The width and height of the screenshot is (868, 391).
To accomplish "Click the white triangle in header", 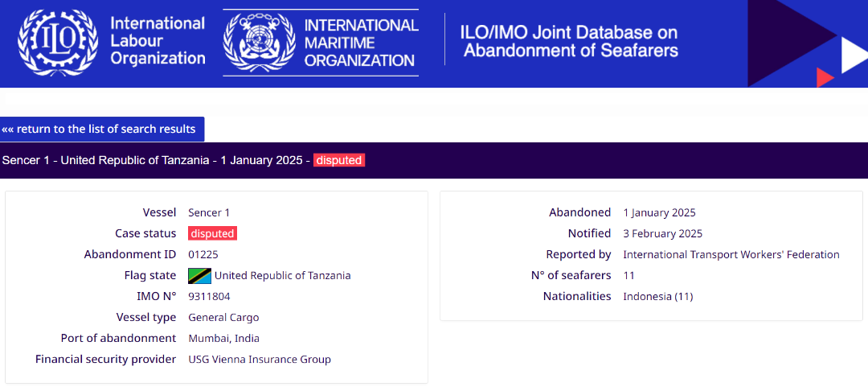I will tap(854, 55).
